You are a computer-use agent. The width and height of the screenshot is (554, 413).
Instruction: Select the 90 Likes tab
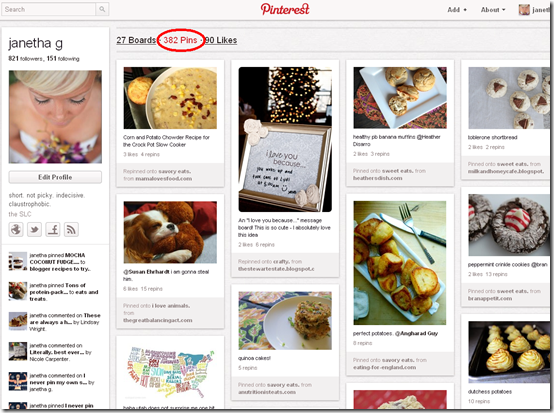click(x=221, y=40)
